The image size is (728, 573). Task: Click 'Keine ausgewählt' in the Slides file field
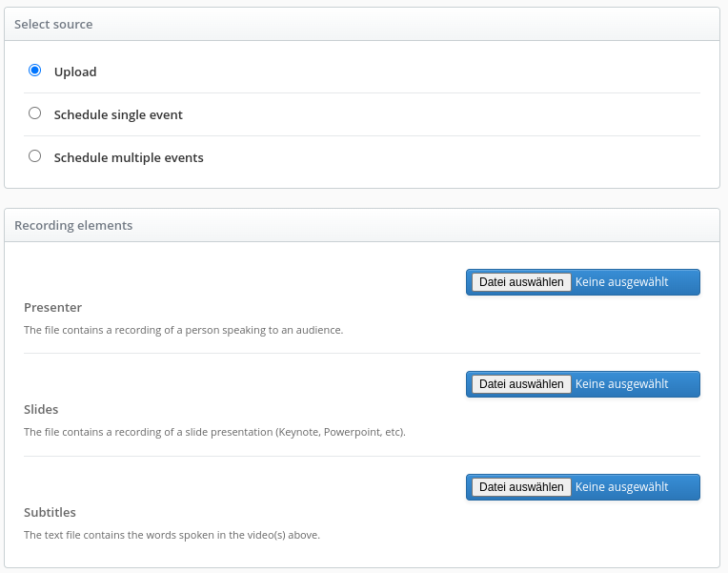pos(621,384)
